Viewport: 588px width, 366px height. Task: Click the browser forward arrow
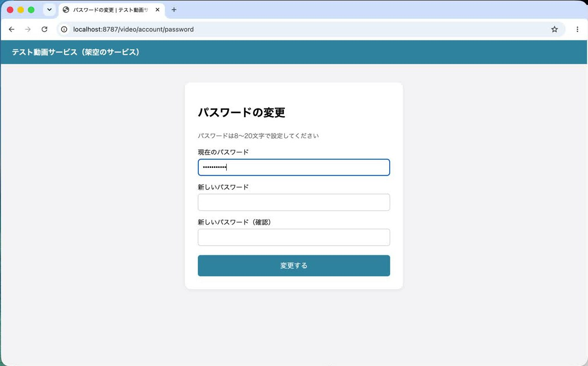[x=28, y=29]
